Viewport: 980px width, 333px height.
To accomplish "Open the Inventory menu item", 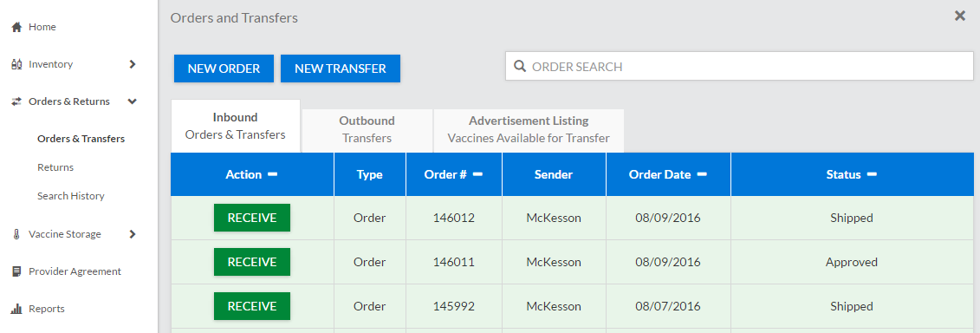I will (x=50, y=64).
